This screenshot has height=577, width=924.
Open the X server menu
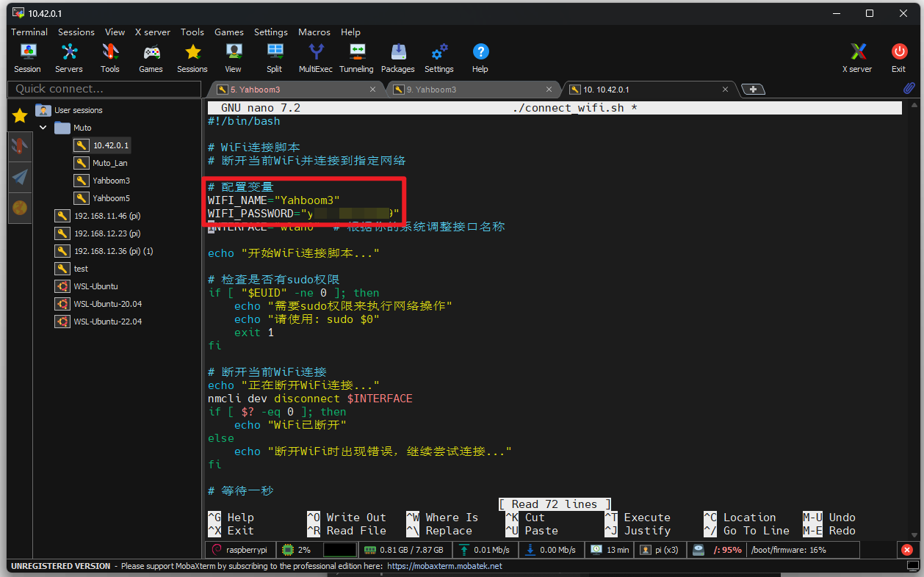click(152, 32)
